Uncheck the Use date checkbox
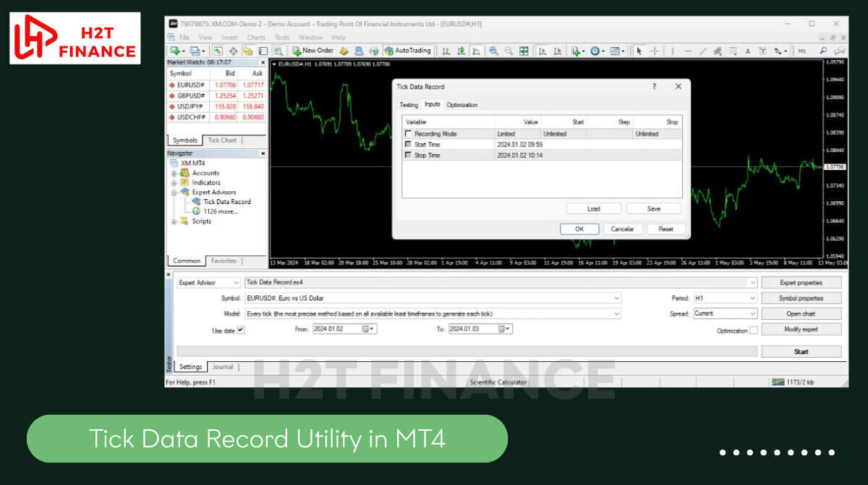 (x=241, y=330)
